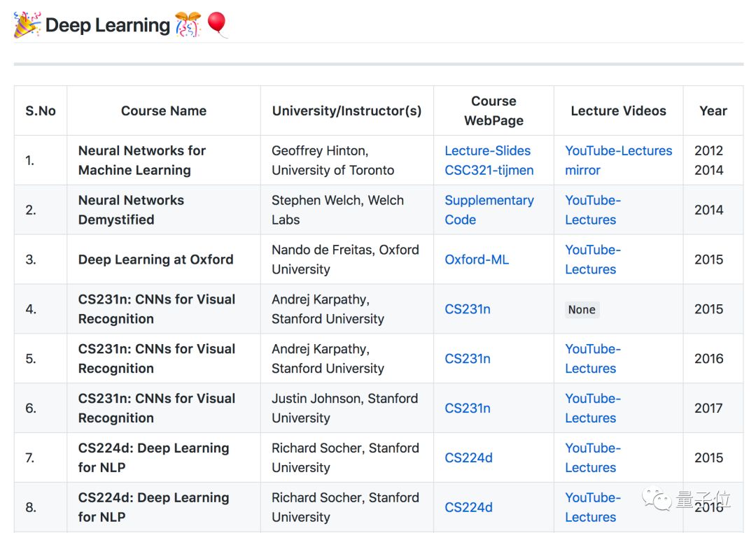Click the party popper emoji before Deep Learning
The height and width of the screenshot is (533, 756).
[x=27, y=25]
